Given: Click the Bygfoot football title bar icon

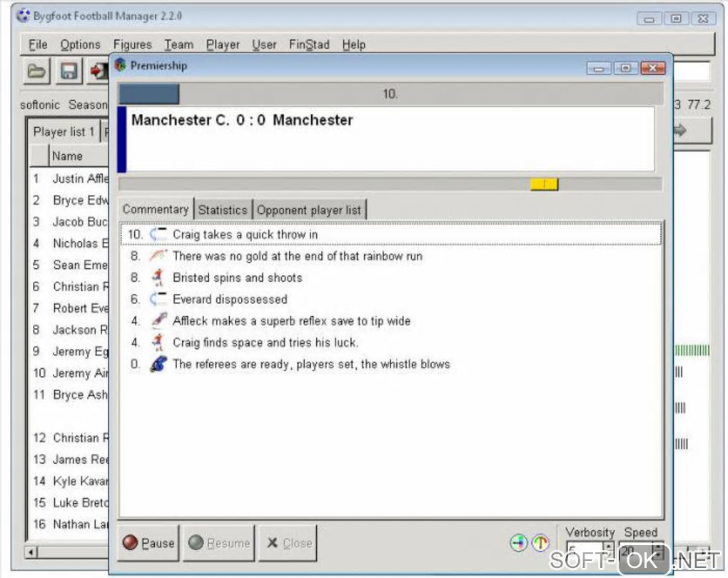Looking at the screenshot, I should 23,16.
